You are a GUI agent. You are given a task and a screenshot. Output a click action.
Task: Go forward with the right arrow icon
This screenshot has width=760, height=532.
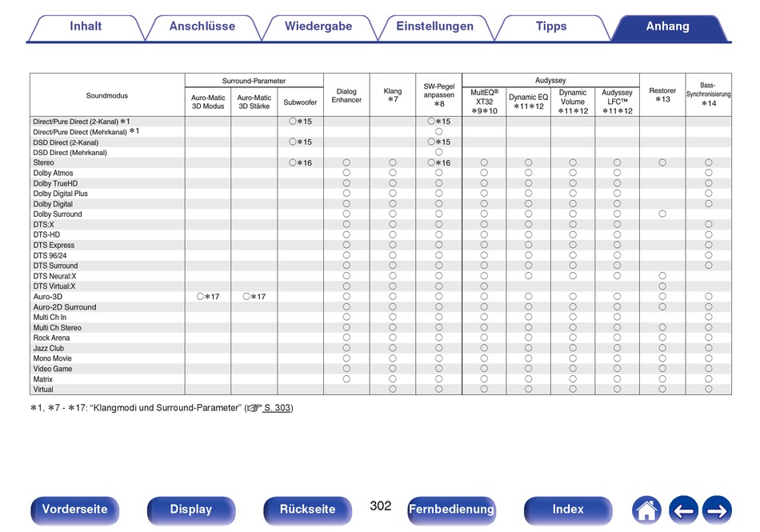(x=717, y=510)
